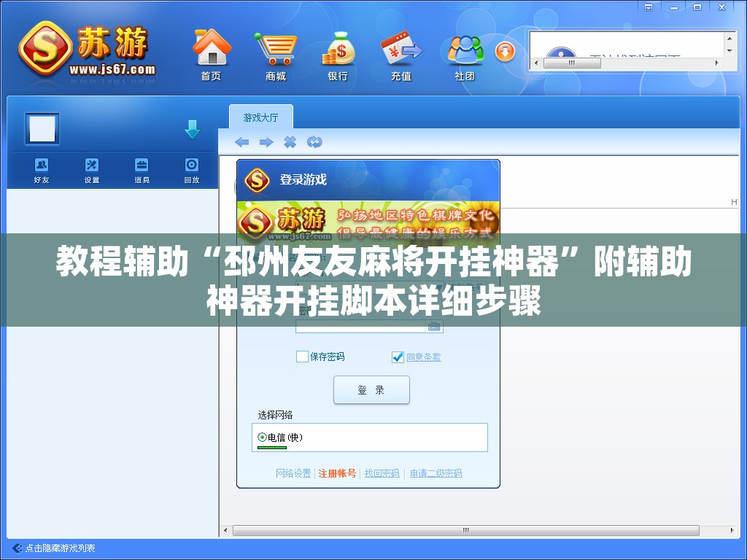Viewport: 747px width, 560px height.
Task: Click the 苏游 logo at top left
Action: [88, 50]
